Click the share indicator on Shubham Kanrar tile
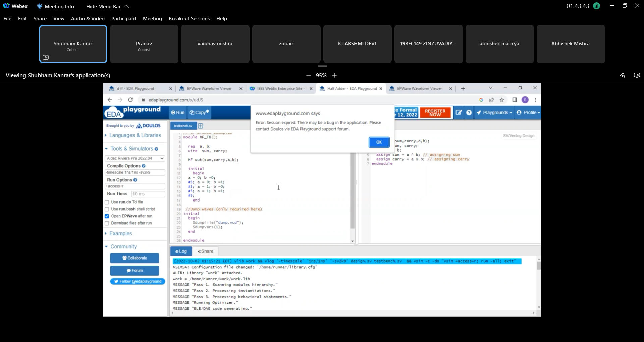 [46, 57]
